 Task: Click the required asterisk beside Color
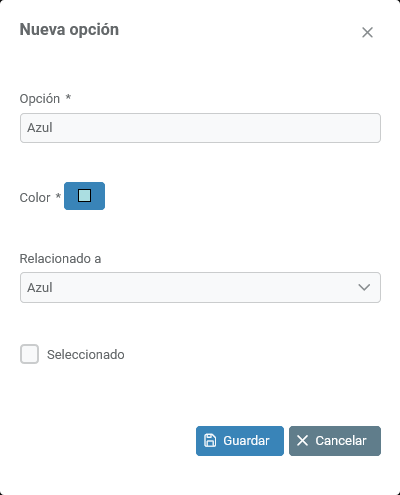point(58,196)
